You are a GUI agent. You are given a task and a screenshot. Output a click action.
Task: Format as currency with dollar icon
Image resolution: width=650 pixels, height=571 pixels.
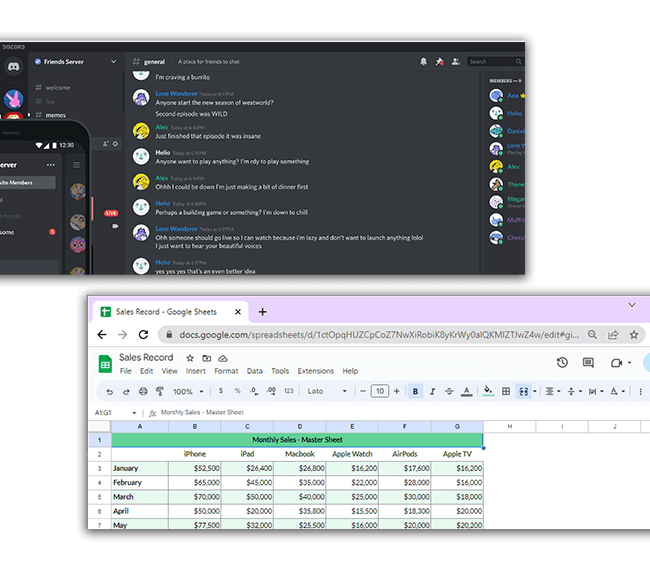click(x=221, y=391)
